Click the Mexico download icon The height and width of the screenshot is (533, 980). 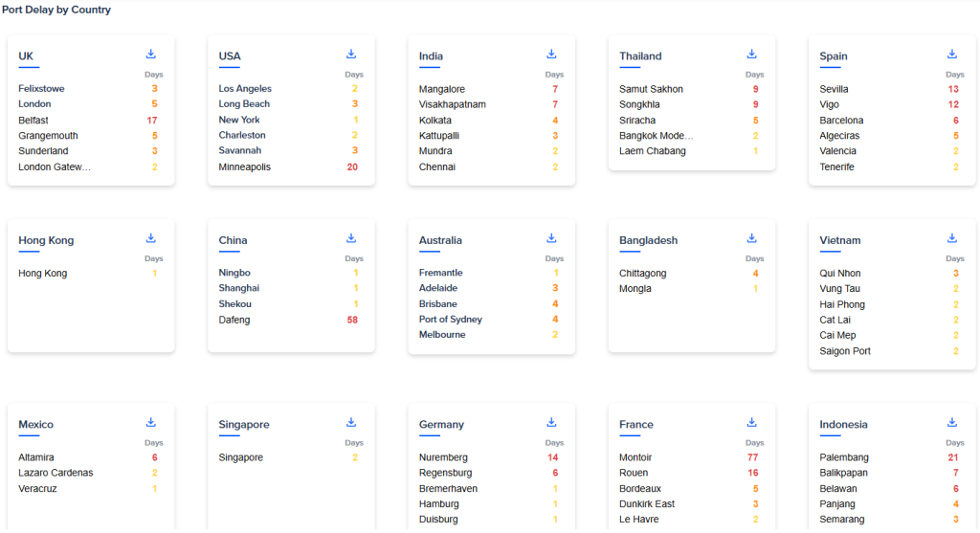point(151,422)
